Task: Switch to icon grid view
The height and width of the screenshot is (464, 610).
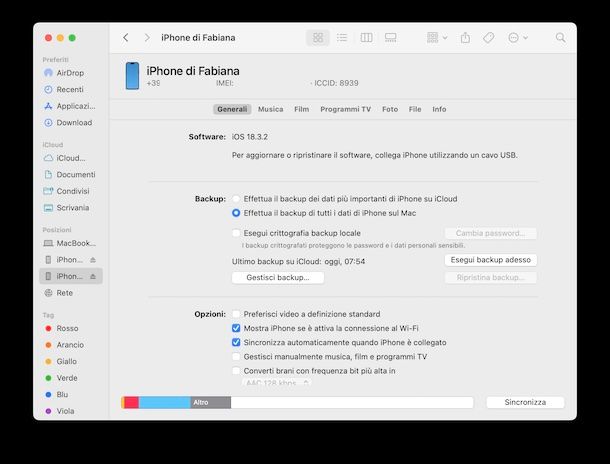Action: 318,38
